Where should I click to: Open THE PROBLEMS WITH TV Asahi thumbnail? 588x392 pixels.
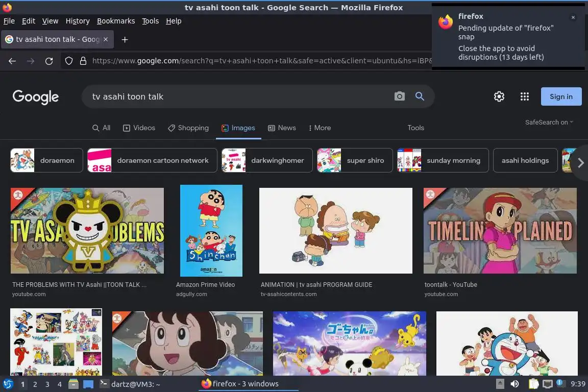87,231
